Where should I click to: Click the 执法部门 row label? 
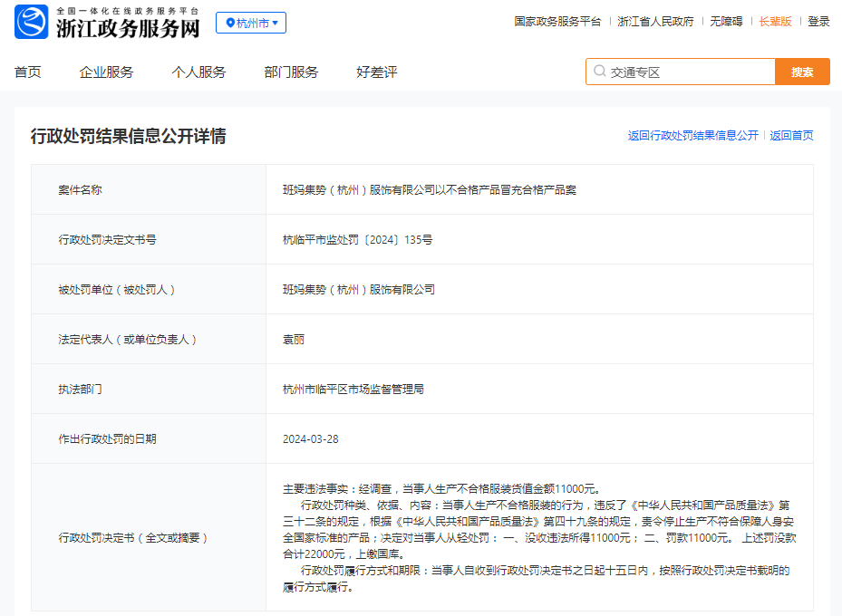pos(80,390)
